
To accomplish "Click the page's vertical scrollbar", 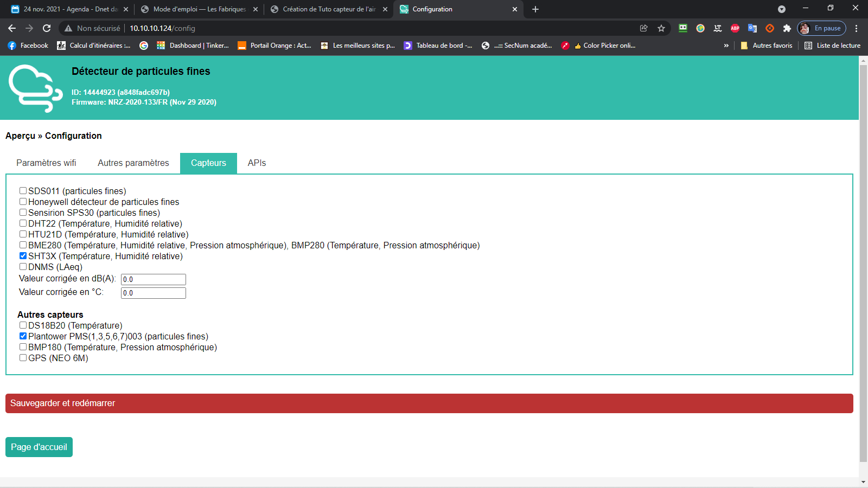I will (x=863, y=263).
